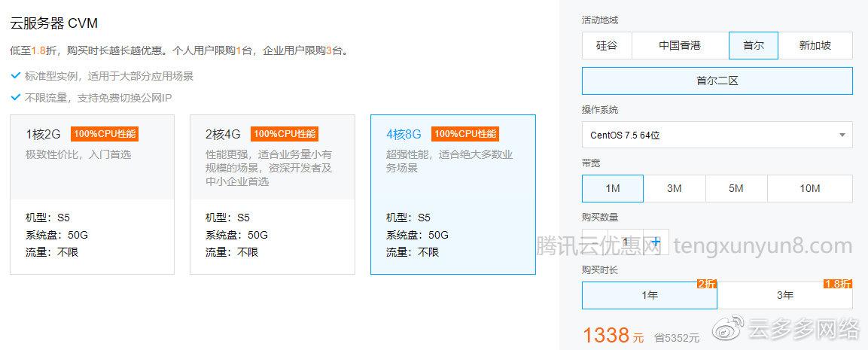
Task: Click checkmark icon beside 不限流量
Action: [16, 97]
